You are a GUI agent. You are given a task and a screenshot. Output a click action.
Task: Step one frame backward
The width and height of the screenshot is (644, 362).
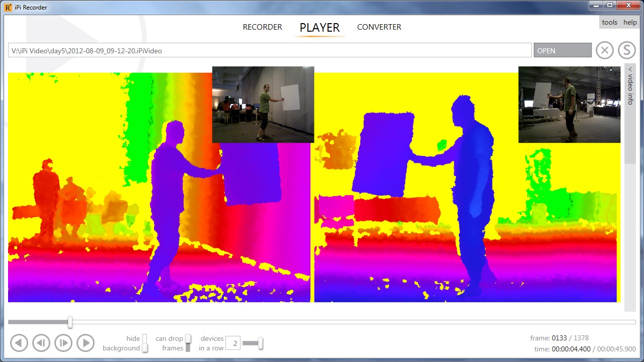(41, 342)
